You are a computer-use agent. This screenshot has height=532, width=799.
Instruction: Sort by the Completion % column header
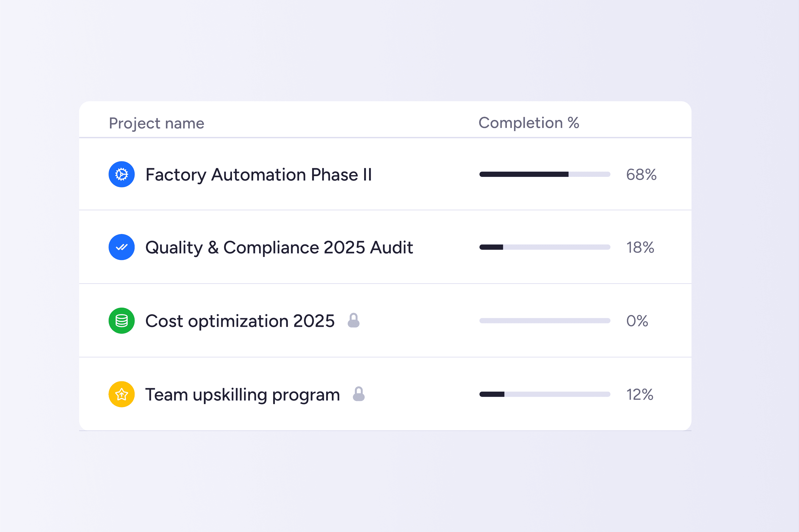coord(529,123)
